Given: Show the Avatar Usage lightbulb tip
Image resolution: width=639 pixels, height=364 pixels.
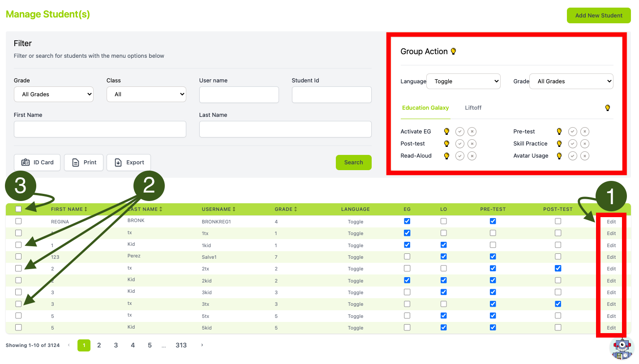Looking at the screenshot, I should [559, 156].
